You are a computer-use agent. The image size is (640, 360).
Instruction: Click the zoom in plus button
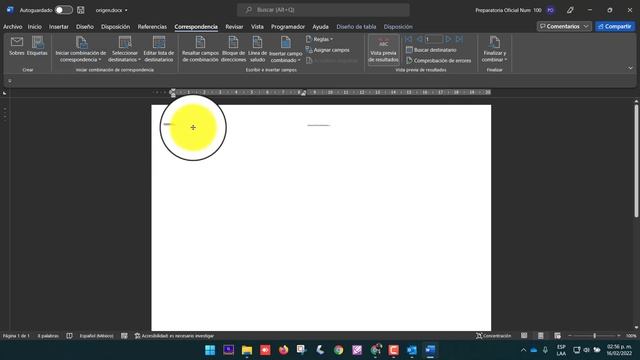[619, 336]
